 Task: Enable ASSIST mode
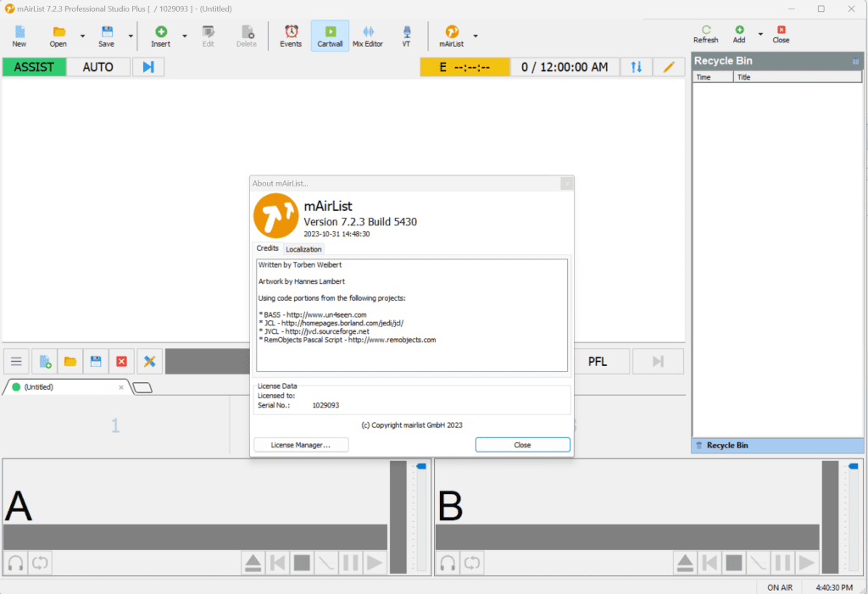[x=34, y=67]
